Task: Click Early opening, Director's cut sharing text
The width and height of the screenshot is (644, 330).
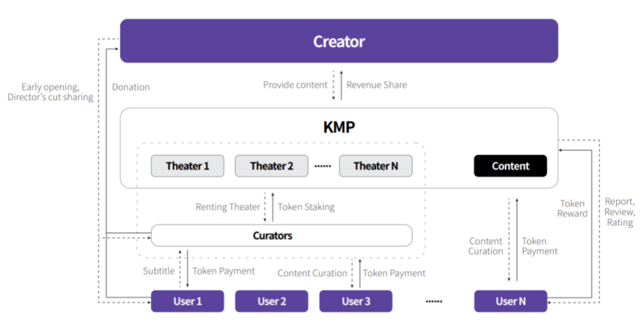Action: 50,92
